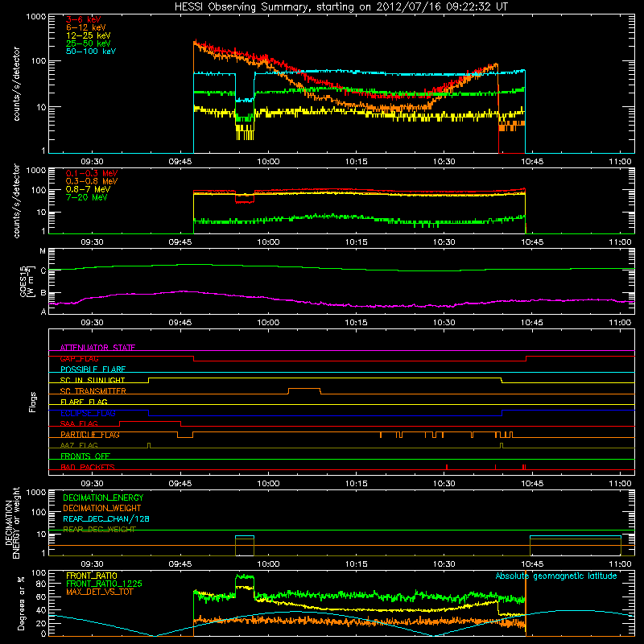This screenshot has height=644, width=644.
Task: Click the Flags axis title
Action: 33,402
